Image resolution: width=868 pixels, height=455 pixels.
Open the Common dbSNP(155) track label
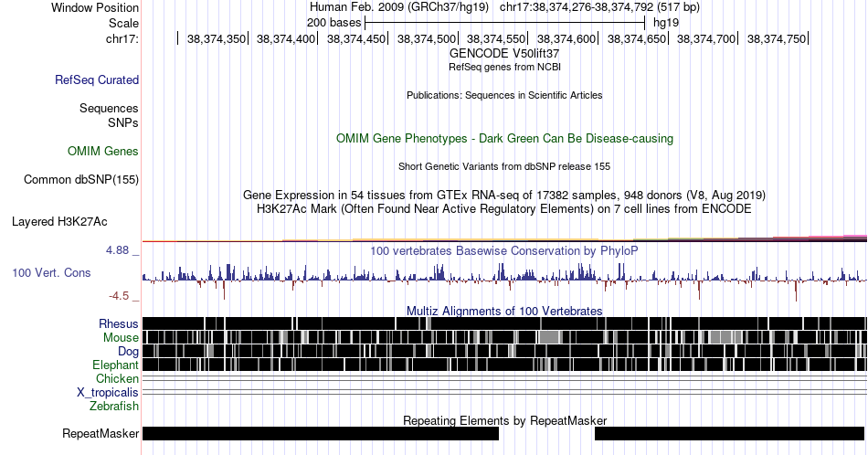click(x=81, y=179)
